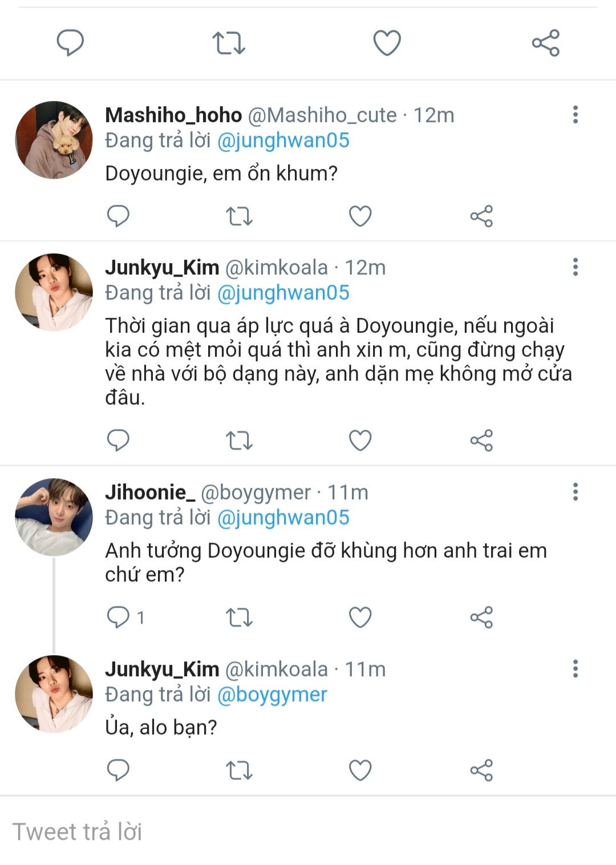Share Mashiho_hoho's reply

[481, 216]
